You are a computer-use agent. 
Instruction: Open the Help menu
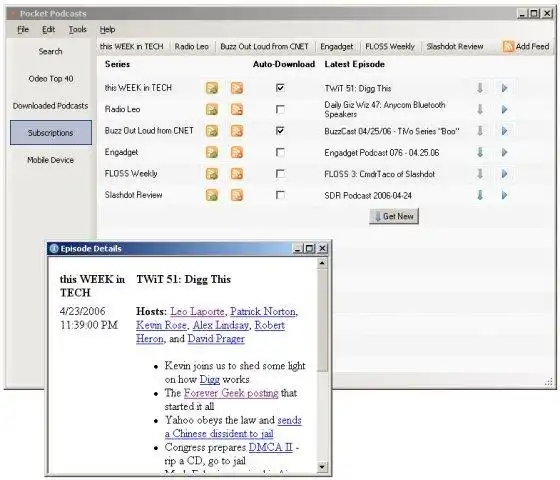(x=107, y=30)
